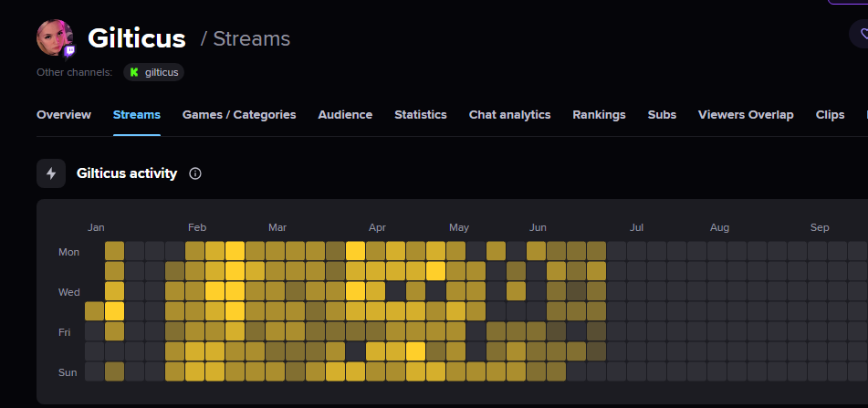868x408 pixels.
Task: Click the Mon row label
Action: pyautogui.click(x=68, y=252)
